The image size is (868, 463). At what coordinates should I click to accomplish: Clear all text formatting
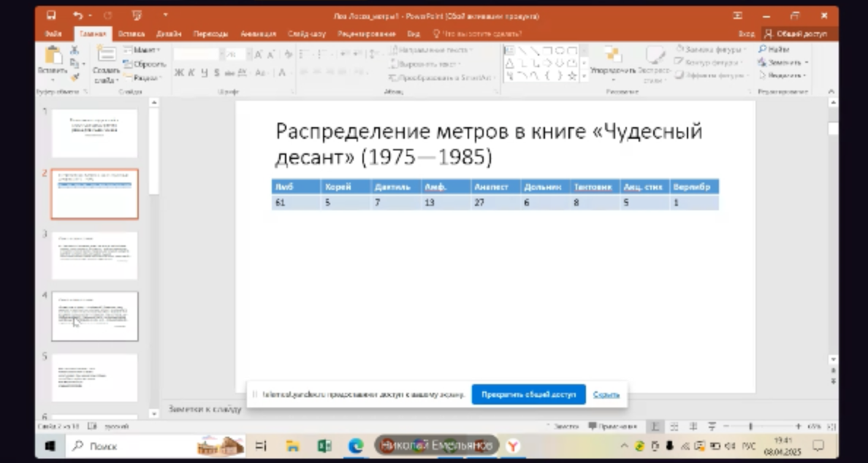pyautogui.click(x=287, y=54)
